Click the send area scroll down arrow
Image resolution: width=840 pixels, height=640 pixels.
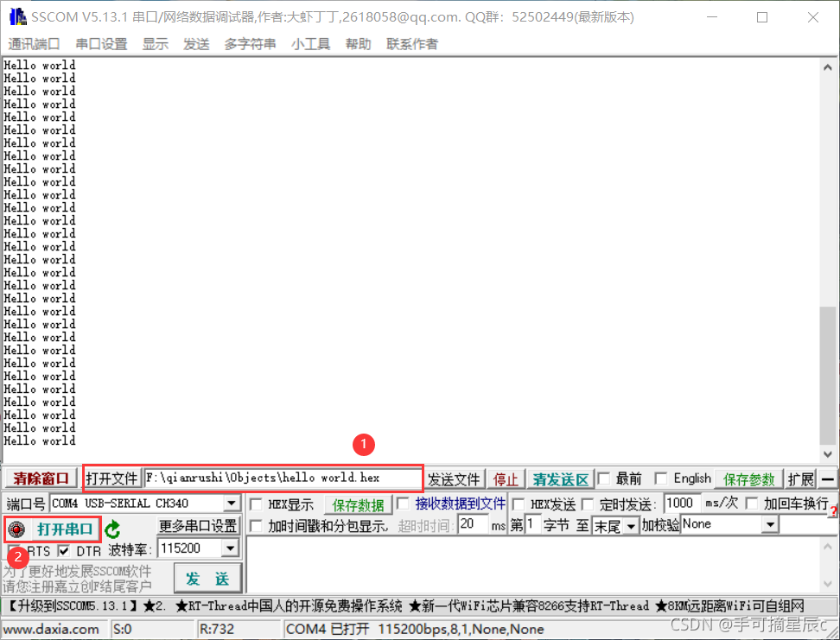pos(828,583)
